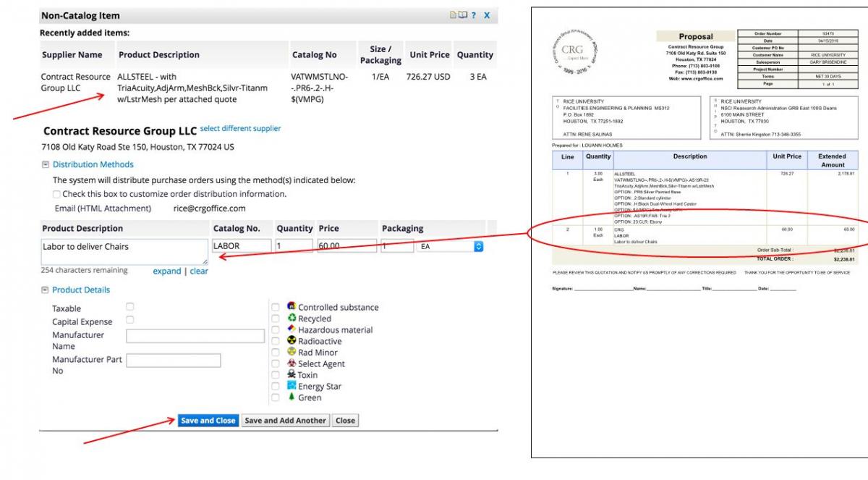
Task: Click the 'clear' link under Product Description
Action: coord(199,271)
